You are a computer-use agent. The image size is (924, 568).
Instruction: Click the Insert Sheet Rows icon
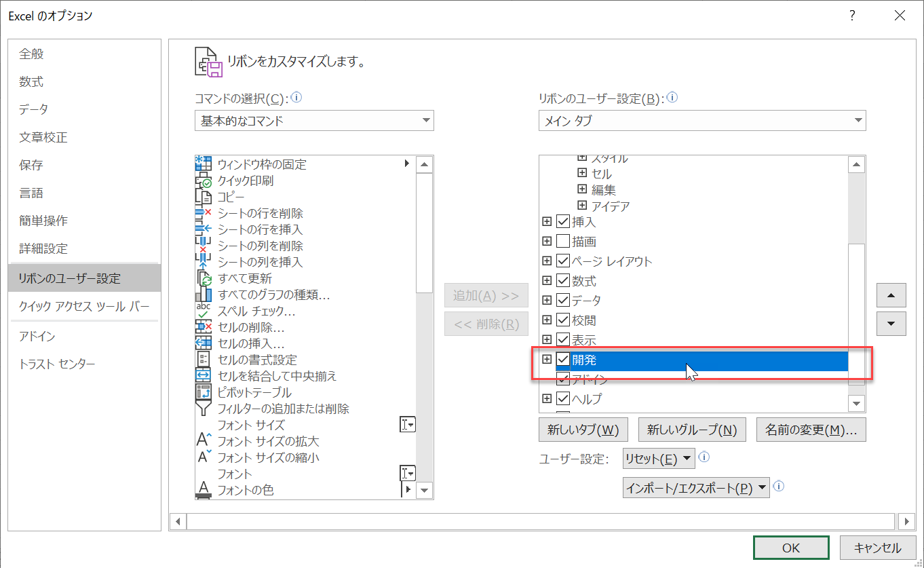point(204,229)
